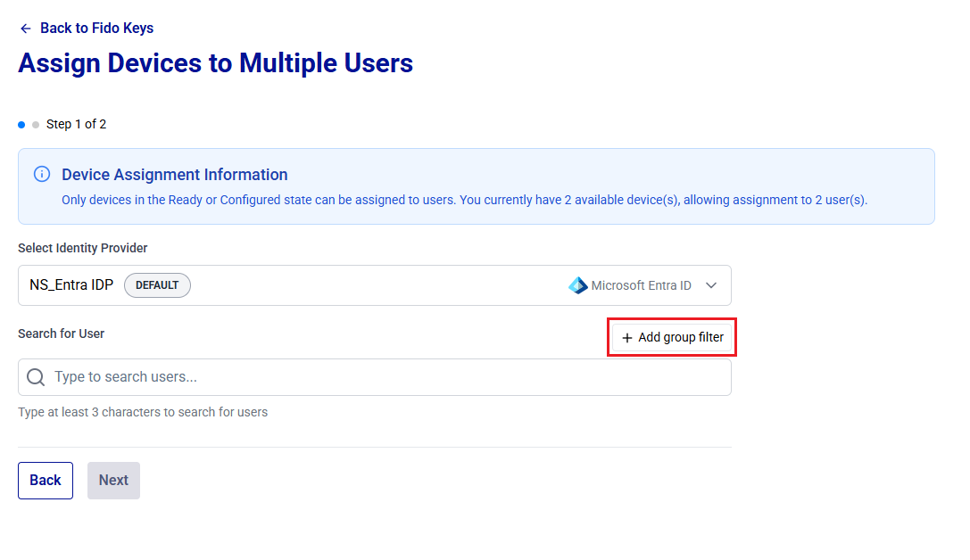Click the Add group filter button

(672, 337)
